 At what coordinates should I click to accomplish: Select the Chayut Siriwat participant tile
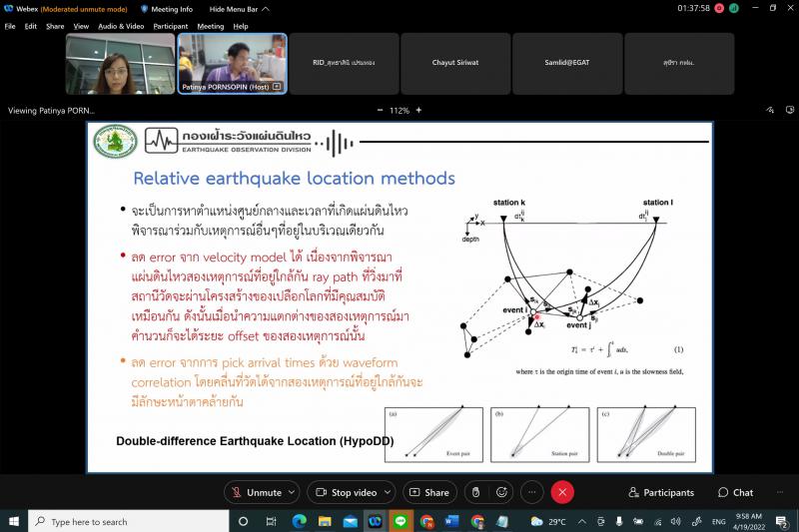(455, 64)
